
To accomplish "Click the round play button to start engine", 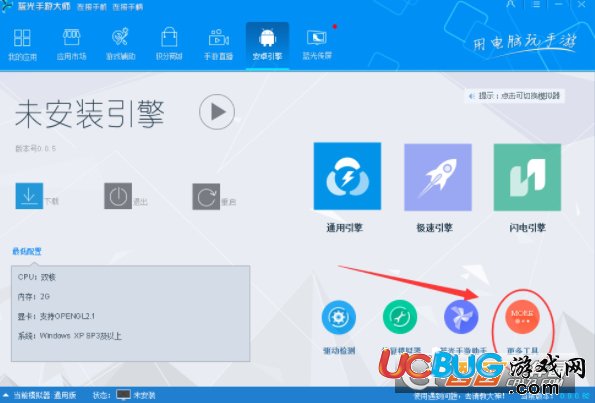I will [217, 112].
